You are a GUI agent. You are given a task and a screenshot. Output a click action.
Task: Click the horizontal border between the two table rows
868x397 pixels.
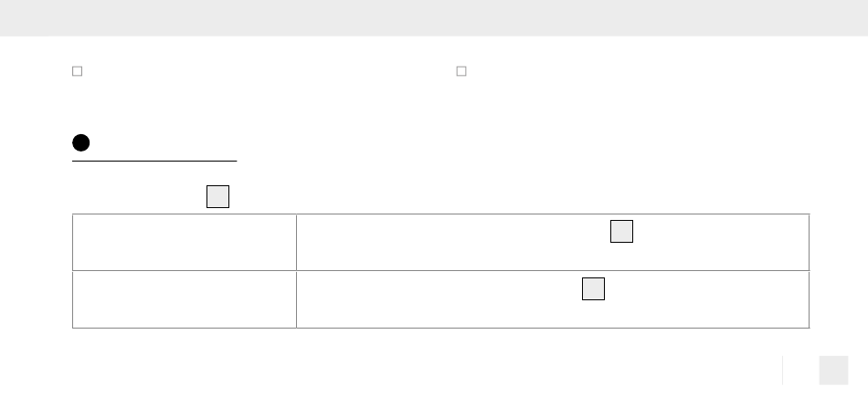tap(440, 270)
